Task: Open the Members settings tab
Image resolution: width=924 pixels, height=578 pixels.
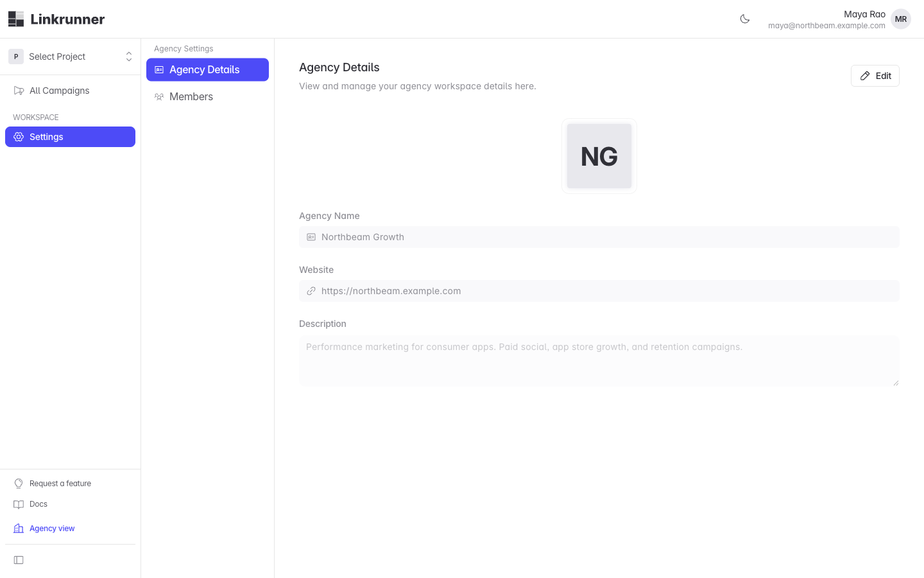Action: [x=207, y=96]
